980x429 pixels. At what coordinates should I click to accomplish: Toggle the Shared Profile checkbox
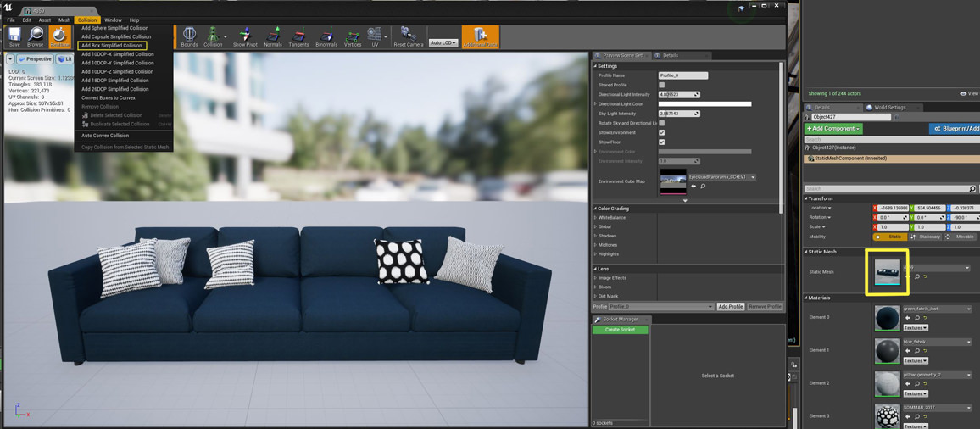tap(662, 85)
